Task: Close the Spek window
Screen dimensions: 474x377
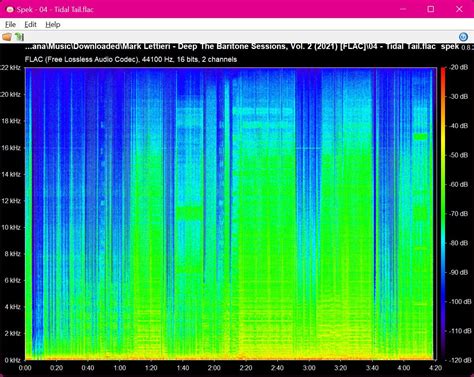Action: 459,9
